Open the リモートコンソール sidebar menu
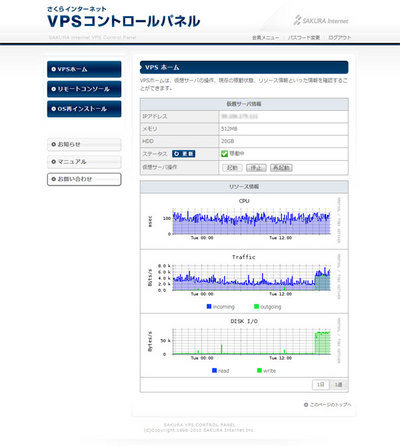The height and width of the screenshot is (447, 400). pos(84,89)
